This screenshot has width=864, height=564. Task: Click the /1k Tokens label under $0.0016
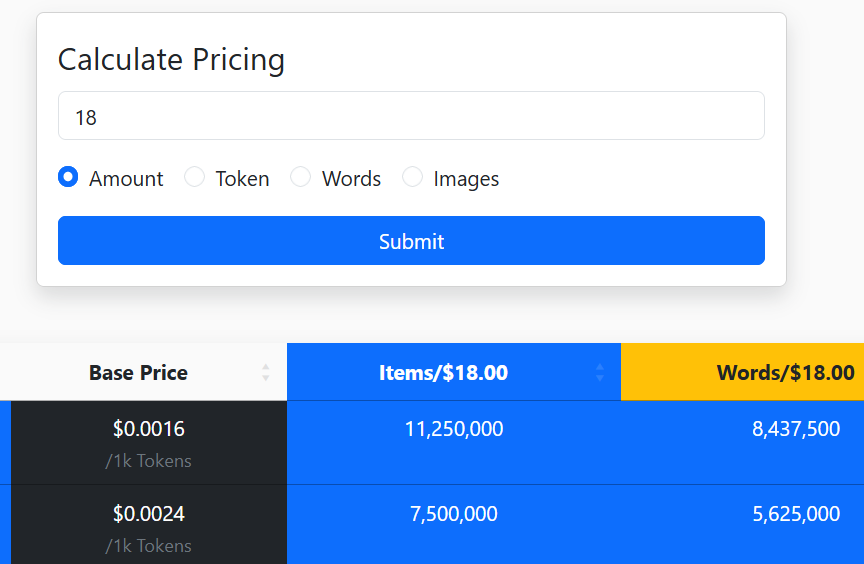point(148,461)
